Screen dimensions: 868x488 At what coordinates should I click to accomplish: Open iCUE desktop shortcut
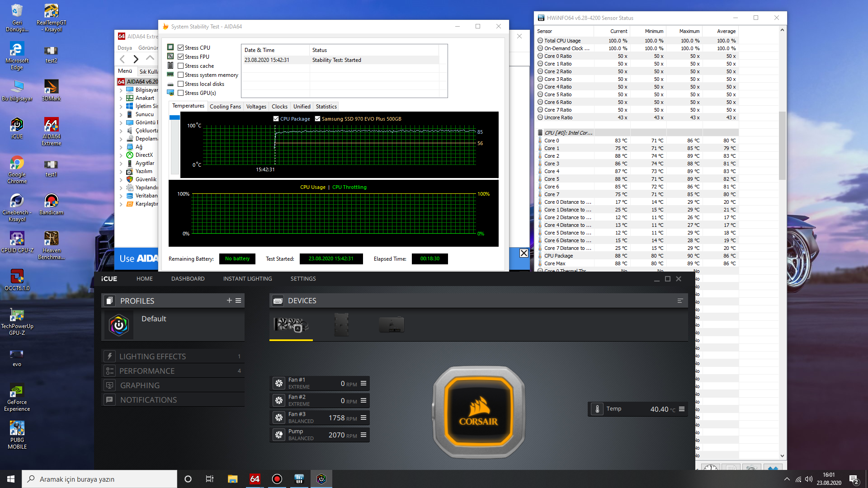coord(17,128)
